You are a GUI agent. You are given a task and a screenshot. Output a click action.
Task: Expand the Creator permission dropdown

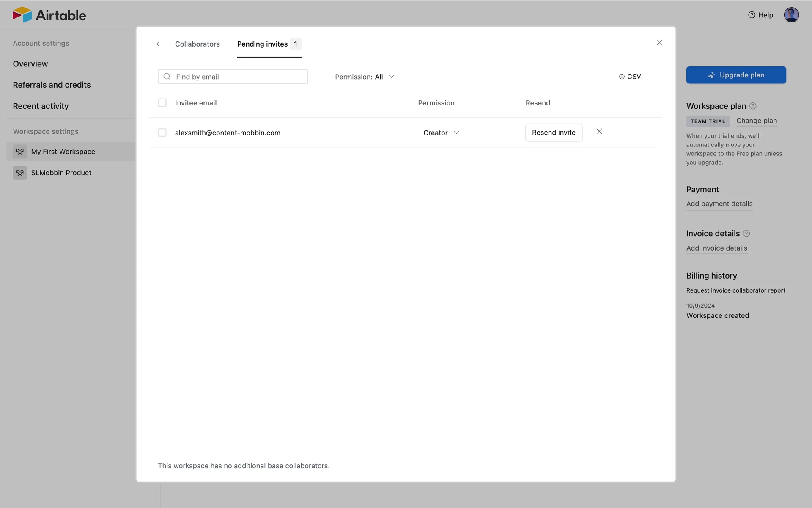click(441, 133)
